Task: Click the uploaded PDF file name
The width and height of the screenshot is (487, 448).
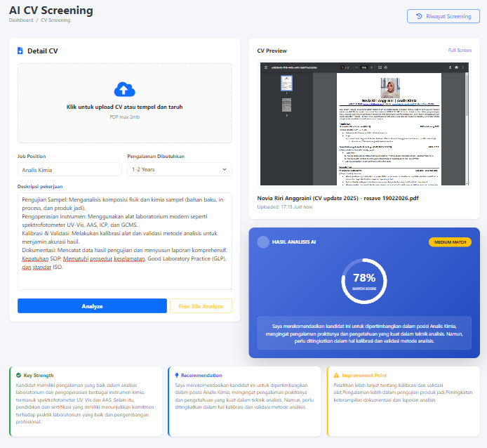Action: (338, 198)
